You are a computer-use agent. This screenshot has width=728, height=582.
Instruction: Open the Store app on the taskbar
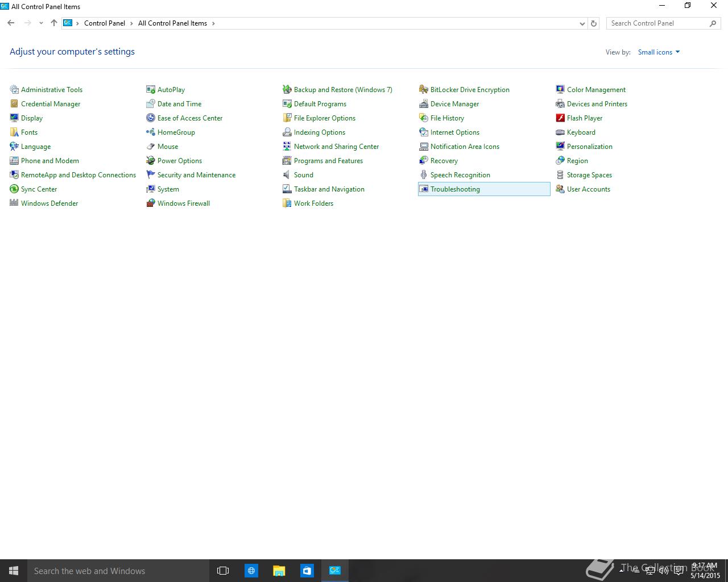click(307, 571)
